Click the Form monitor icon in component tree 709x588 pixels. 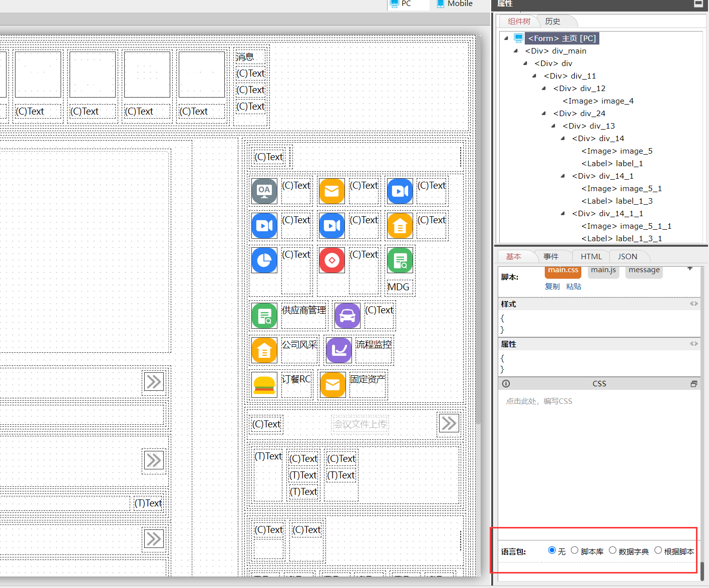[x=519, y=39]
